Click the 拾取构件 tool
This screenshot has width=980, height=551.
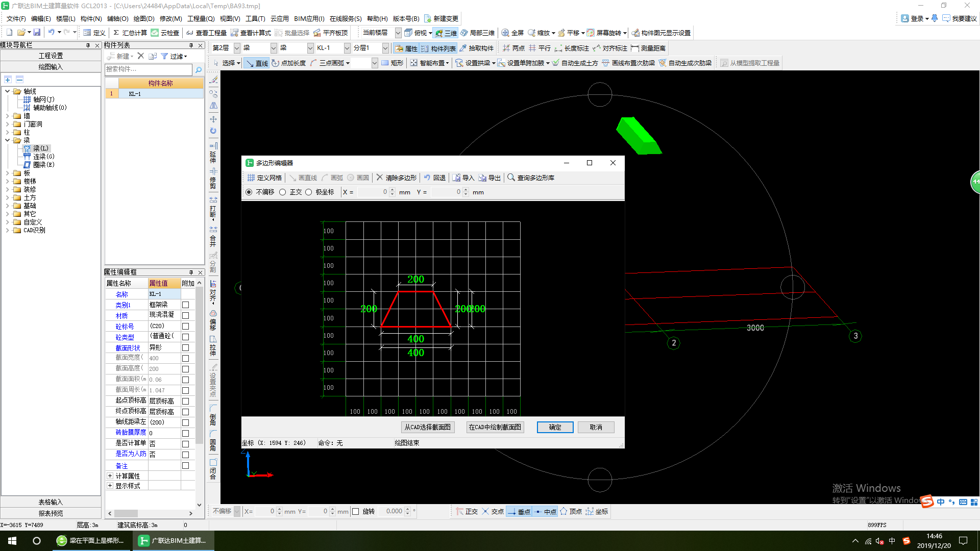click(476, 48)
